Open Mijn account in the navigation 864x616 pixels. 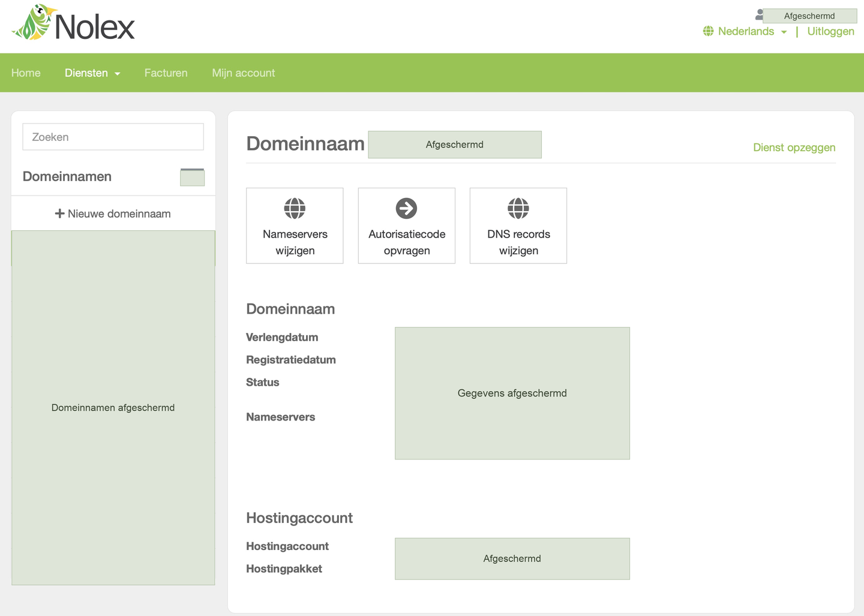244,73
